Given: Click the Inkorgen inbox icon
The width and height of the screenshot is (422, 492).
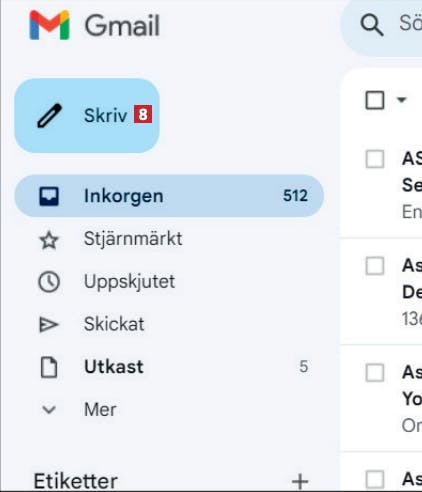Looking at the screenshot, I should tap(49, 196).
